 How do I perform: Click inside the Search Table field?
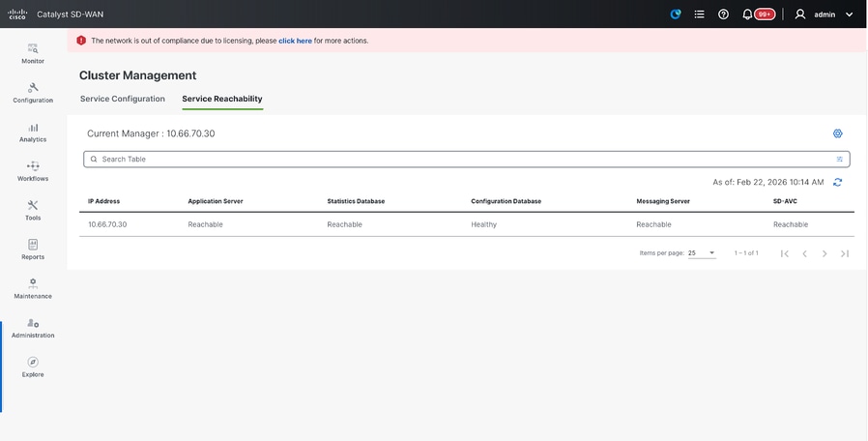(464, 159)
